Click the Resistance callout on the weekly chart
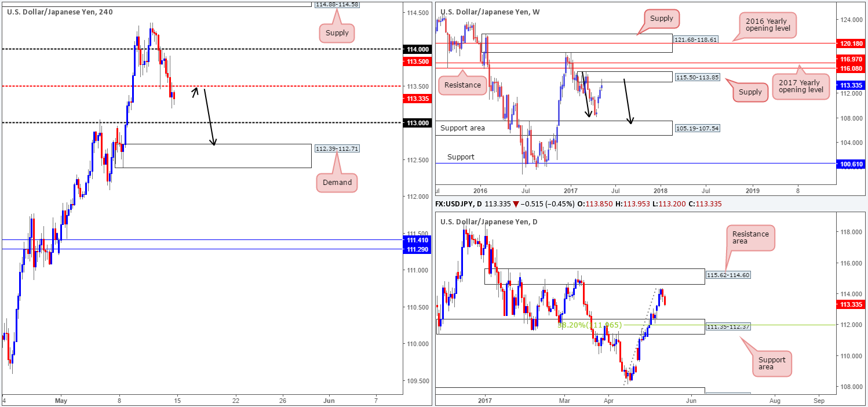Image resolution: width=868 pixels, height=407 pixels. pos(463,85)
